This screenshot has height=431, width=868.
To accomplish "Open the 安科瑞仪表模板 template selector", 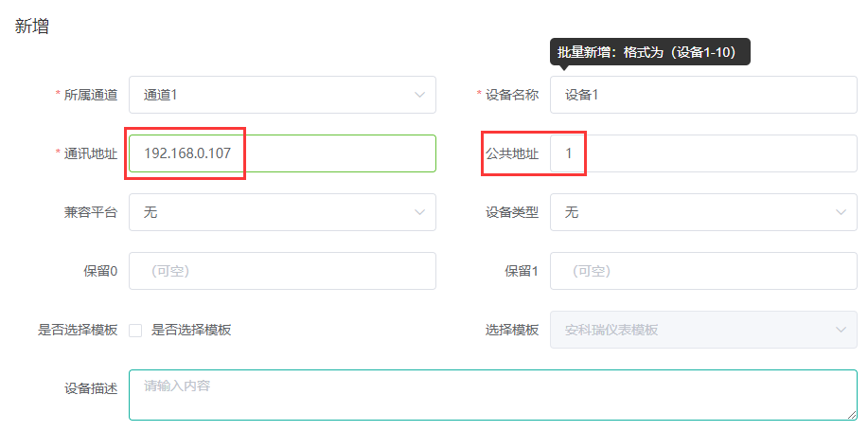I will (703, 330).
